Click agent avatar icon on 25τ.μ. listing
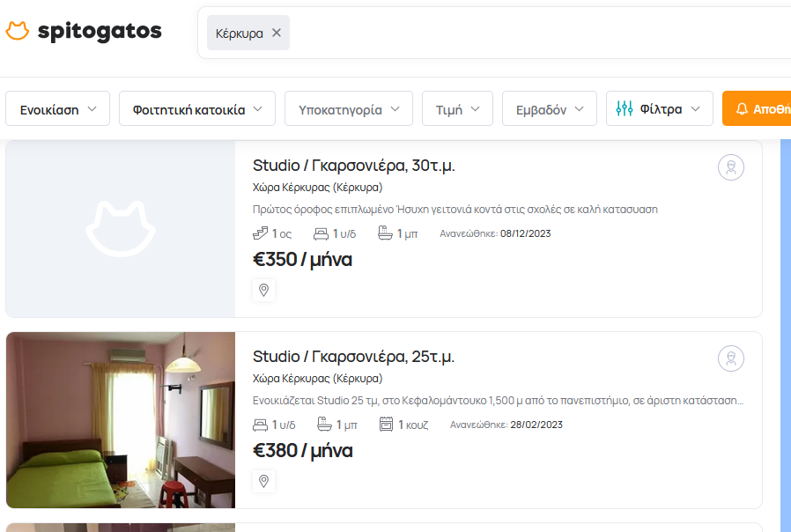The height and width of the screenshot is (532, 791). pyautogui.click(x=730, y=358)
